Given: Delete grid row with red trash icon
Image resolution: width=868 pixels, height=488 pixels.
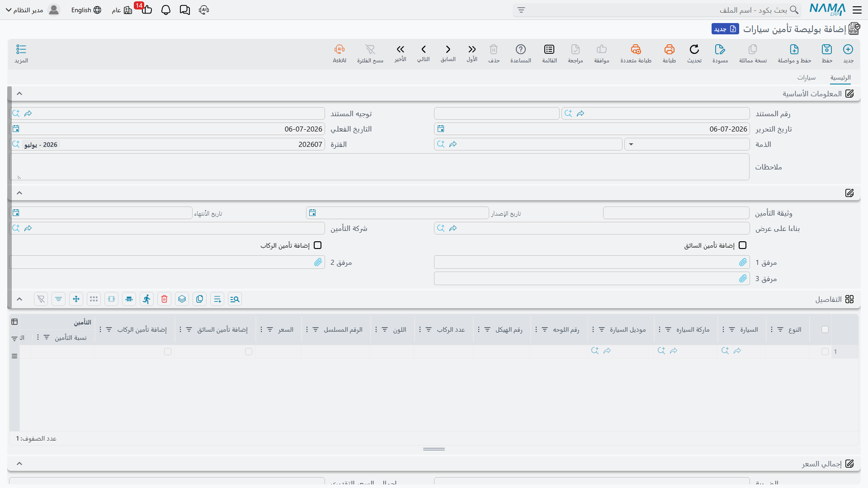Looking at the screenshot, I should coord(165,299).
